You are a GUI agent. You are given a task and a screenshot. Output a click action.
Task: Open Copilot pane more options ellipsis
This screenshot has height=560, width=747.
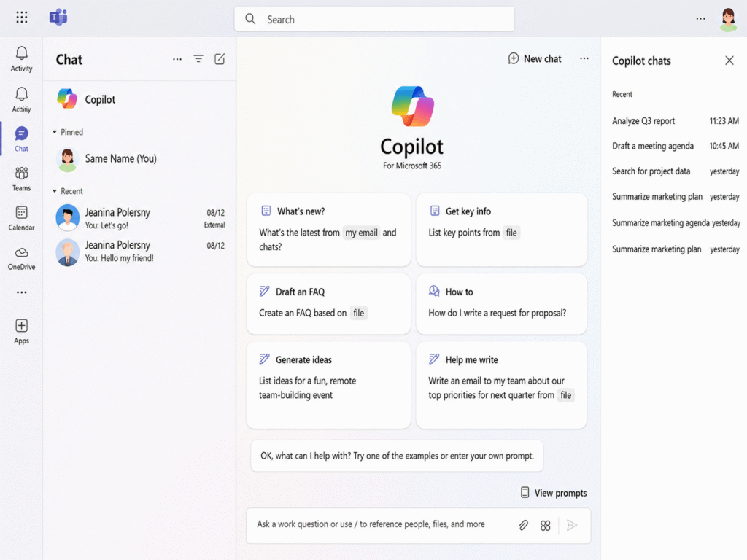(584, 58)
